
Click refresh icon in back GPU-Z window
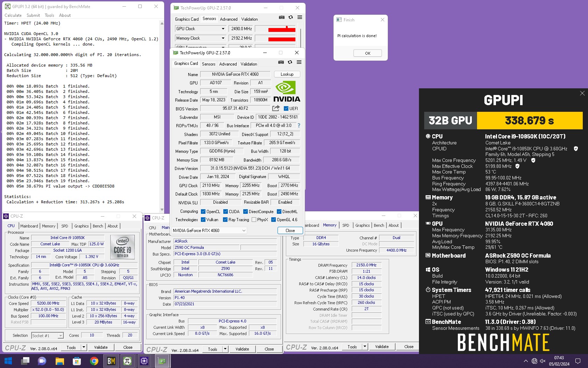click(x=290, y=17)
